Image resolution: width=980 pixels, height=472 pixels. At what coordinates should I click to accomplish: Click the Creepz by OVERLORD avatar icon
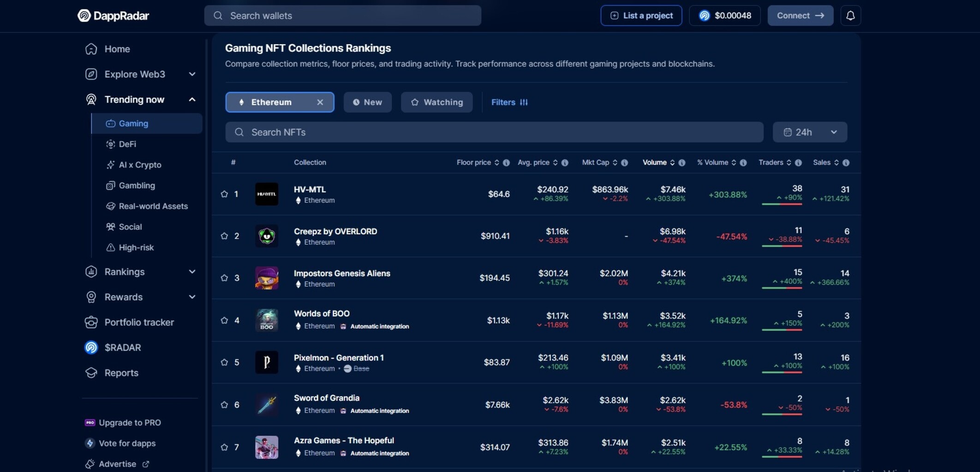click(267, 236)
